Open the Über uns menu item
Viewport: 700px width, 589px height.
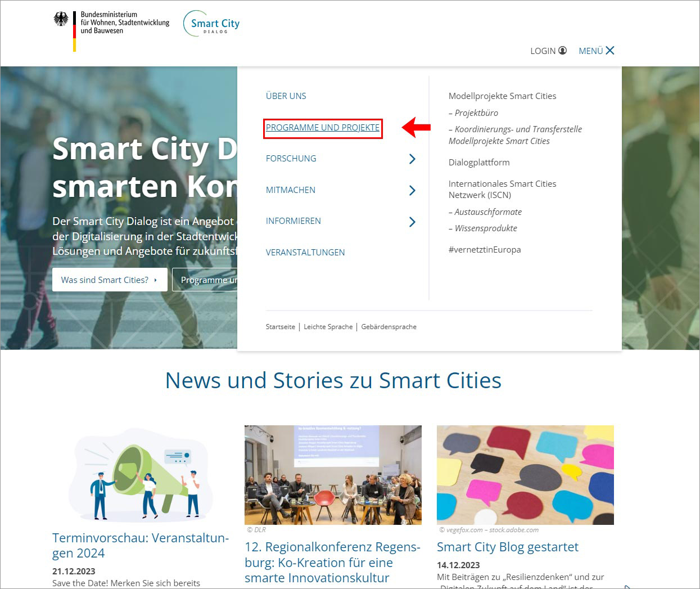click(x=286, y=96)
